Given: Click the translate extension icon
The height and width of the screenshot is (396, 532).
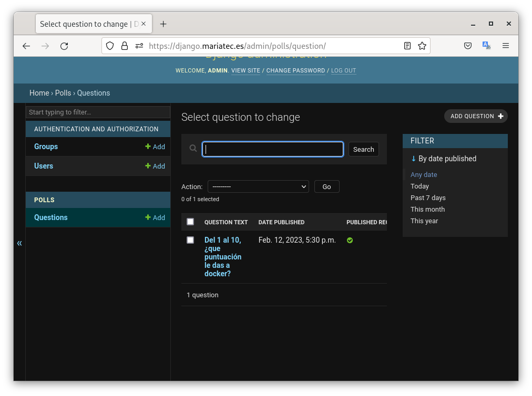Looking at the screenshot, I should 486,46.
